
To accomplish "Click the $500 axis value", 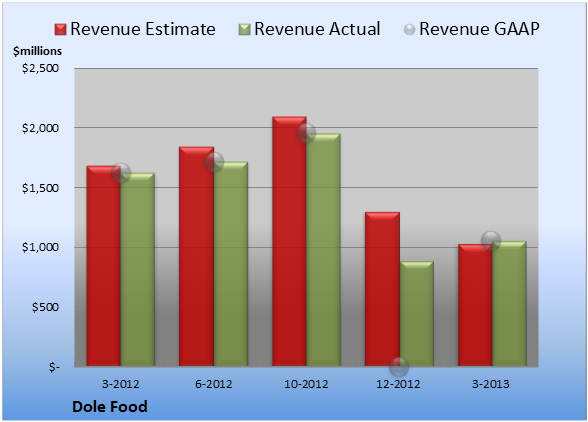I will (45, 307).
